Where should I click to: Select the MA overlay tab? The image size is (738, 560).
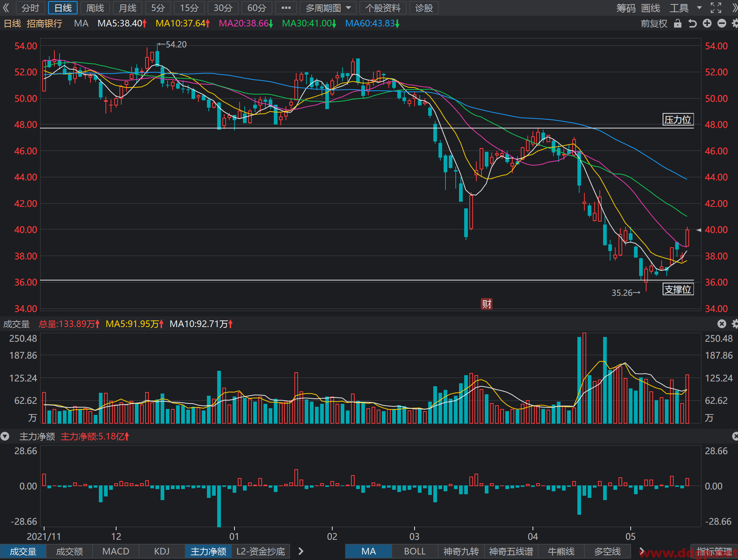tap(368, 551)
